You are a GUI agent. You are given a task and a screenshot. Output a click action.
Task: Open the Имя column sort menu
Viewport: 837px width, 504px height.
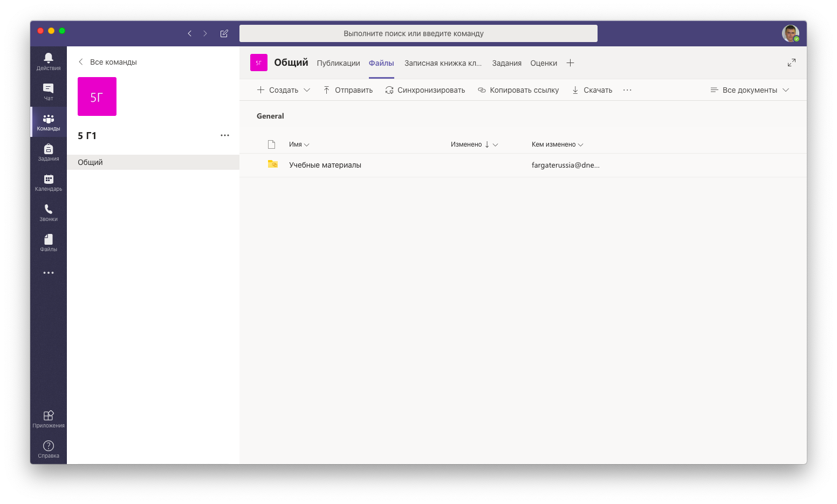[299, 144]
